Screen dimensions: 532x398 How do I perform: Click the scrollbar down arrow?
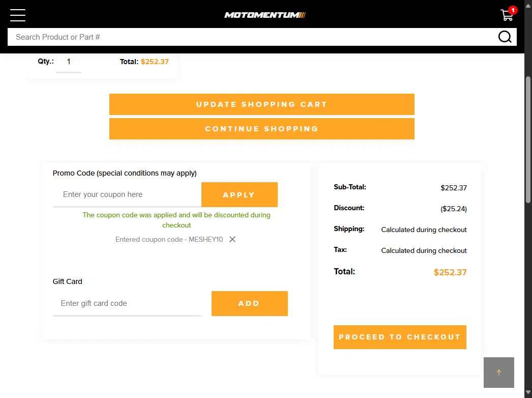tap(527, 392)
